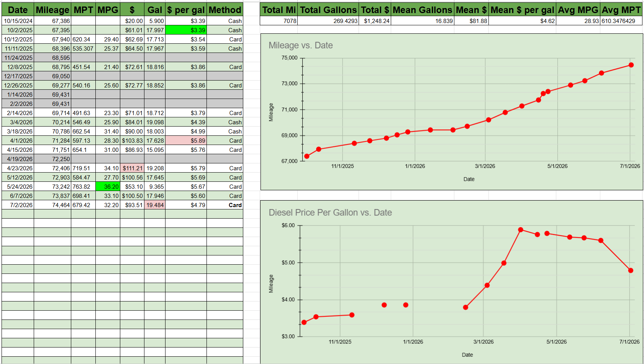Click the MPG header cell
Screen dimensions: 644x364
[x=108, y=10]
